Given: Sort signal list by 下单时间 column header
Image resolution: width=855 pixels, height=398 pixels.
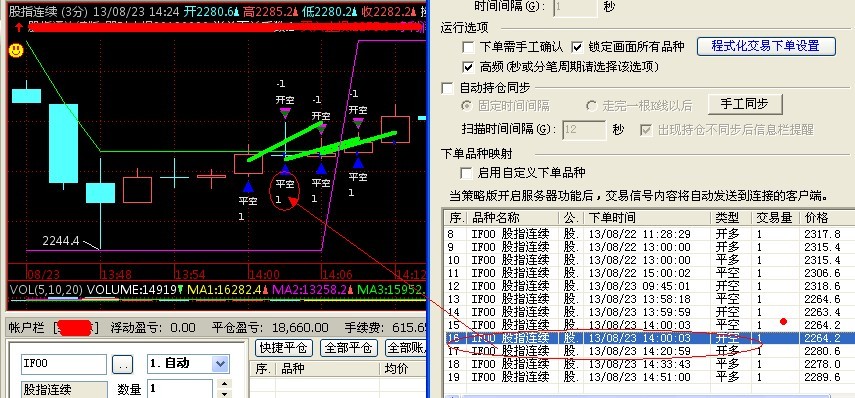Looking at the screenshot, I should [x=648, y=218].
